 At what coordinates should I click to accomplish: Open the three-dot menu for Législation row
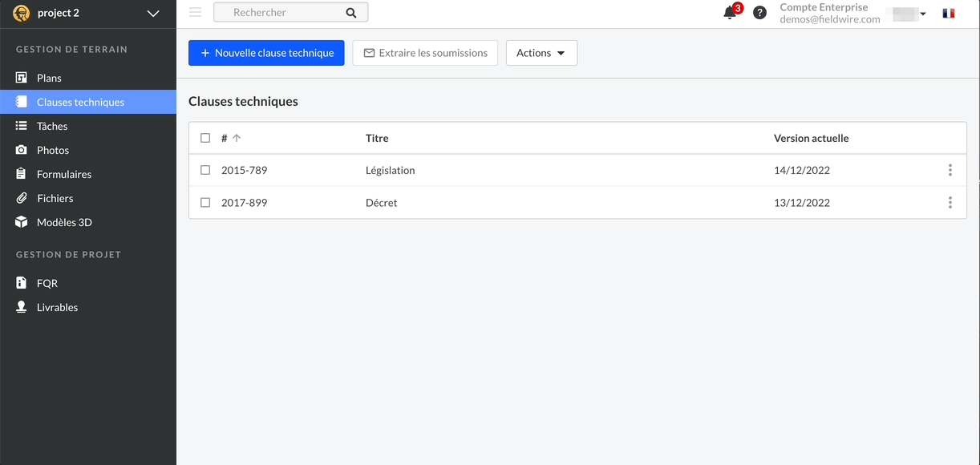tap(950, 170)
